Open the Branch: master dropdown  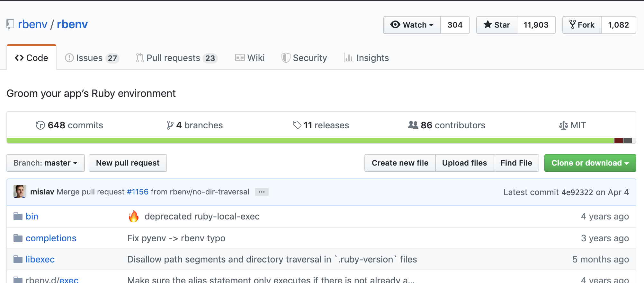pos(46,163)
